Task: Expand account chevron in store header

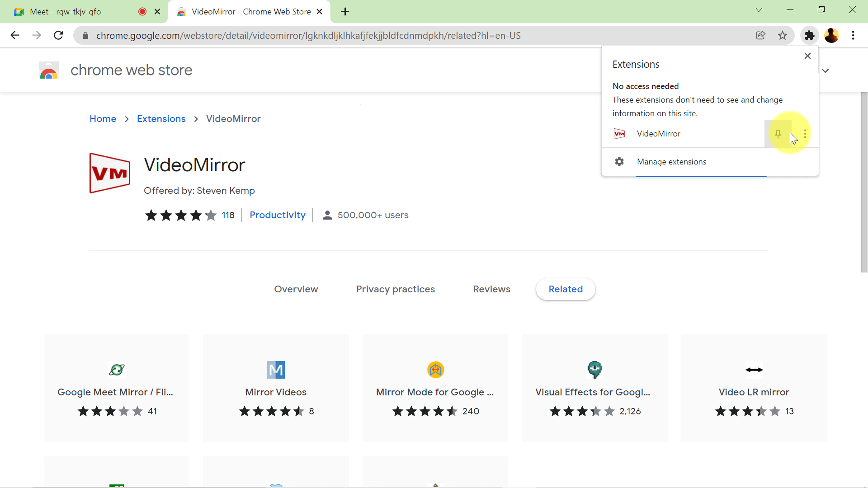Action: click(826, 70)
